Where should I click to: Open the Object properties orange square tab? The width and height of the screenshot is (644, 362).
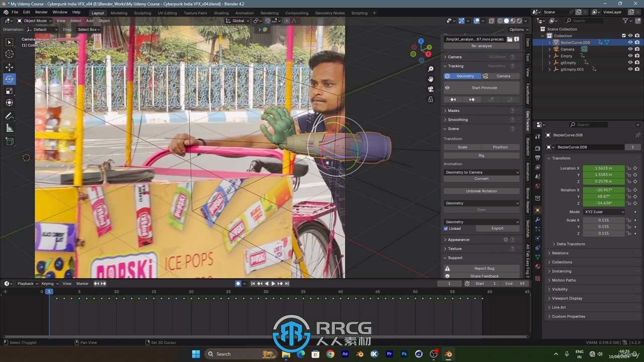537,210
